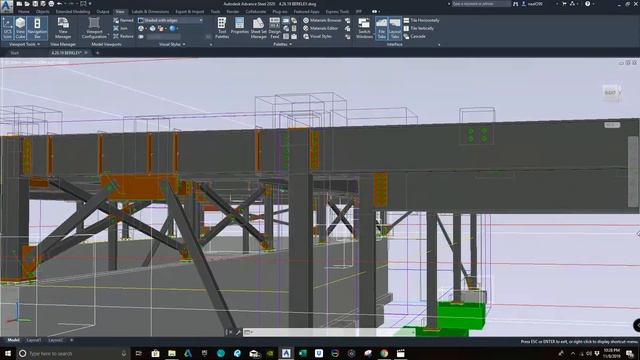
Task: Expand the Palettes panel
Action: 282,44
